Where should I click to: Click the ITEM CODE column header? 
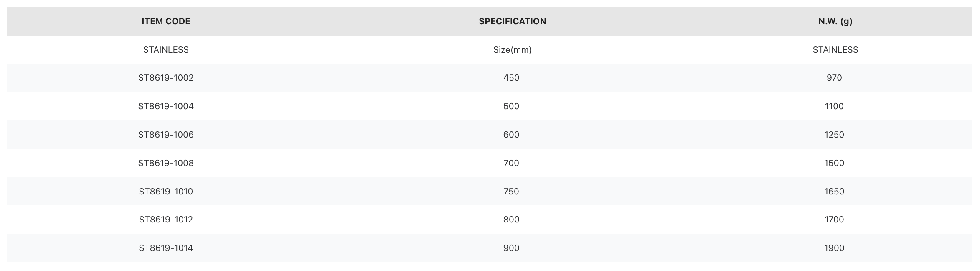[166, 21]
